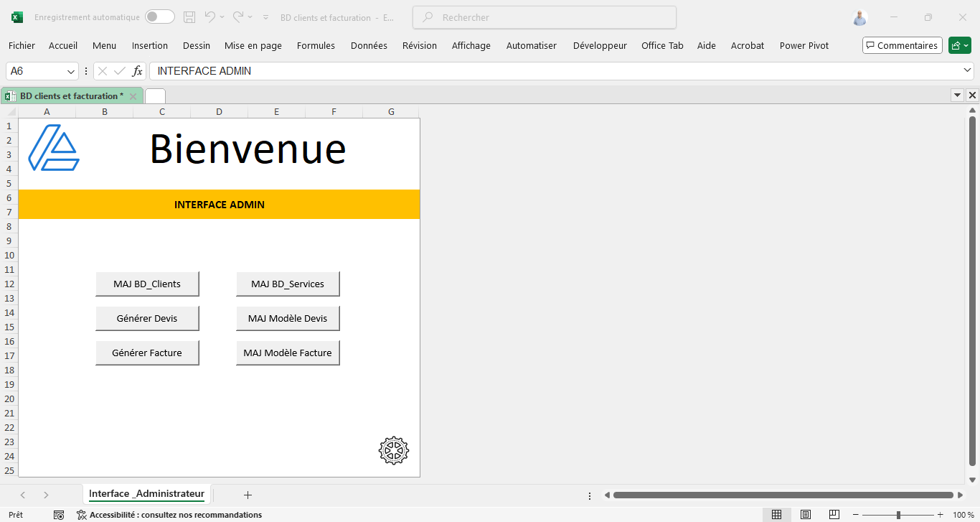Open the Insert Function (fx) dialog
The height and width of the screenshot is (522, 980).
(137, 71)
